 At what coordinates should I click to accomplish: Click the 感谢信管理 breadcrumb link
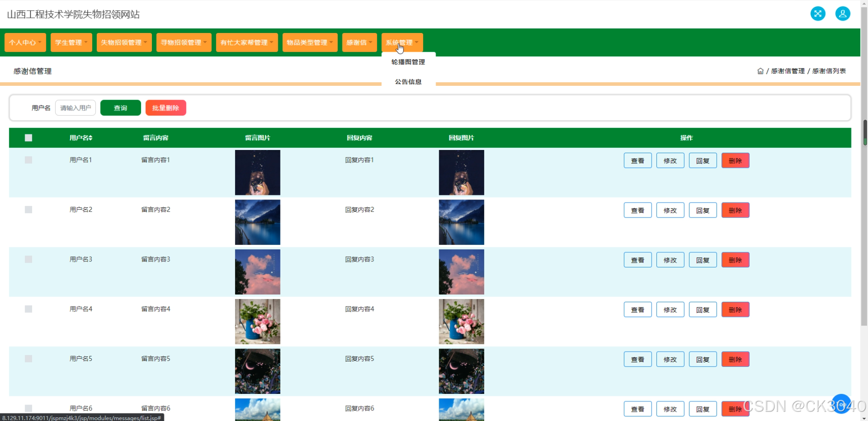(788, 71)
